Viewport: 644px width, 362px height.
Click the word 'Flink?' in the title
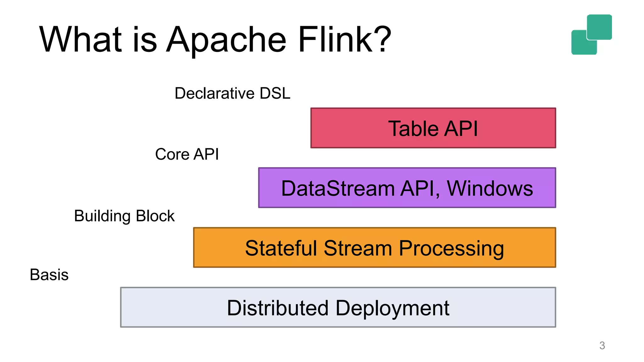pyautogui.click(x=344, y=40)
